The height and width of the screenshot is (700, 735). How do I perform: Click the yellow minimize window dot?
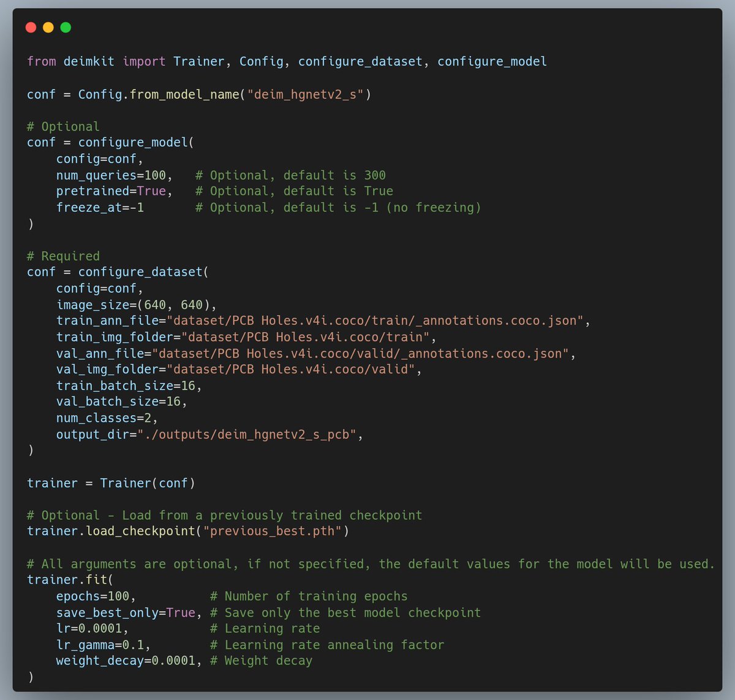pos(48,28)
